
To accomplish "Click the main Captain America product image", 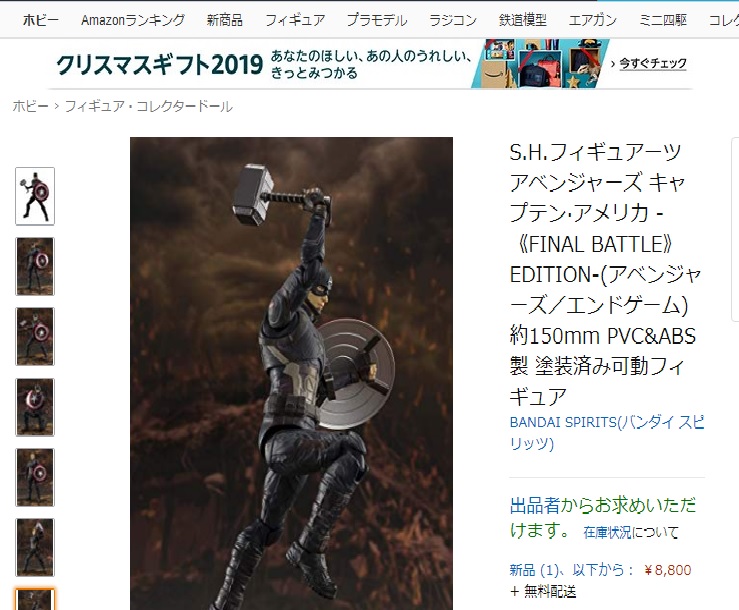I will (291, 373).
